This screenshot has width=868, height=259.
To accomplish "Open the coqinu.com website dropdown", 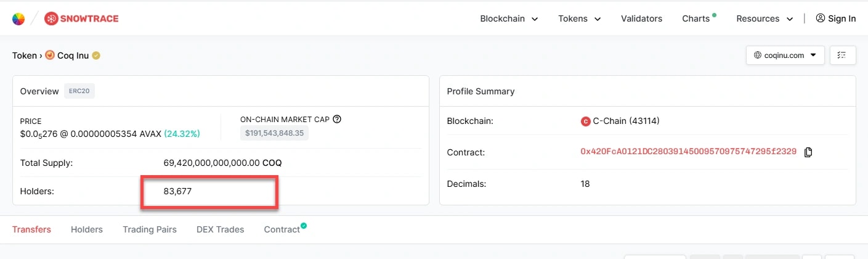I will (x=785, y=55).
